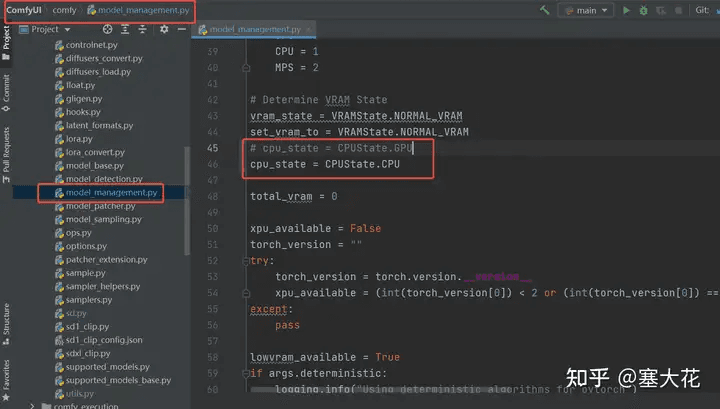Image resolution: width=720 pixels, height=409 pixels.
Task: Click ComfyUI in the breadcrumb bar
Action: coord(24,10)
